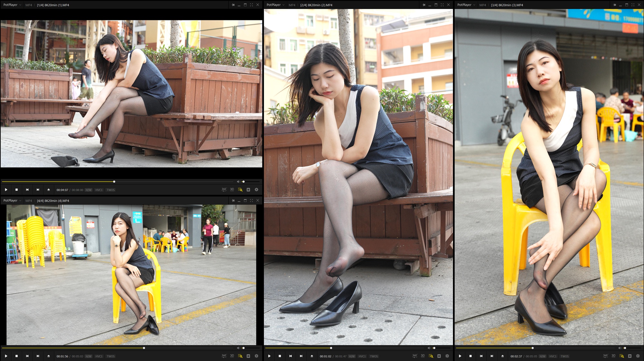Click the 8K20min (3).MP4 title text
Viewport: 644px width, 361px height.
tap(507, 5)
